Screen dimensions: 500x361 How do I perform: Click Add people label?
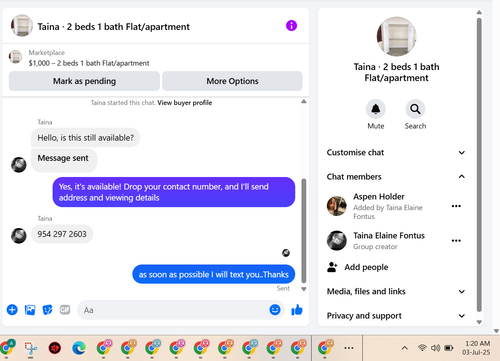[366, 267]
